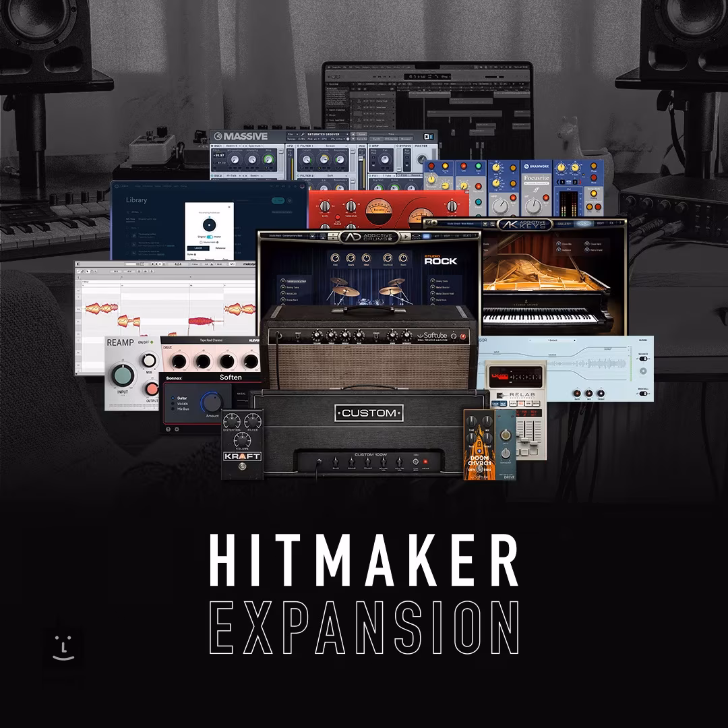Click the Reference button in LANDR popup
This screenshot has width=728, height=728.
pyautogui.click(x=220, y=248)
